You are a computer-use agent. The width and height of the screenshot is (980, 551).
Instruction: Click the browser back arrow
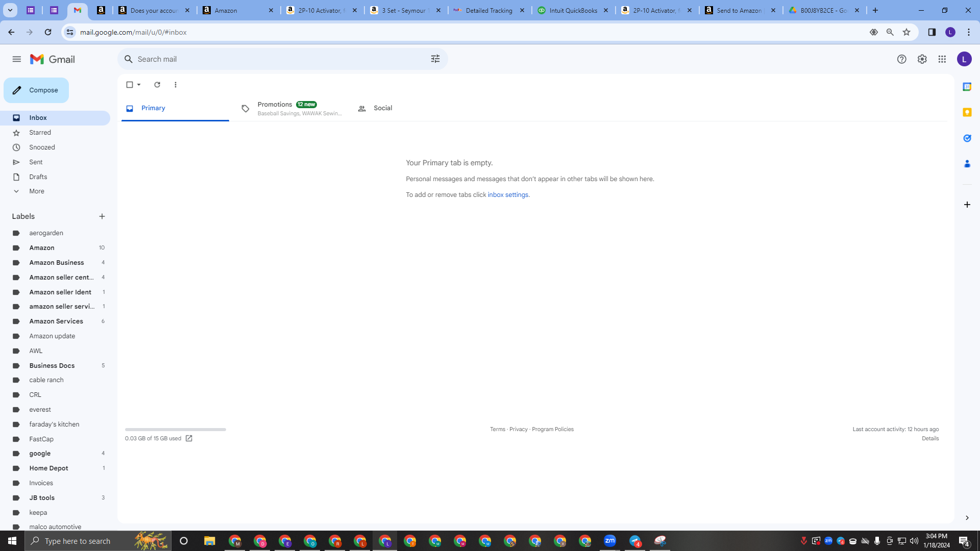[11, 32]
